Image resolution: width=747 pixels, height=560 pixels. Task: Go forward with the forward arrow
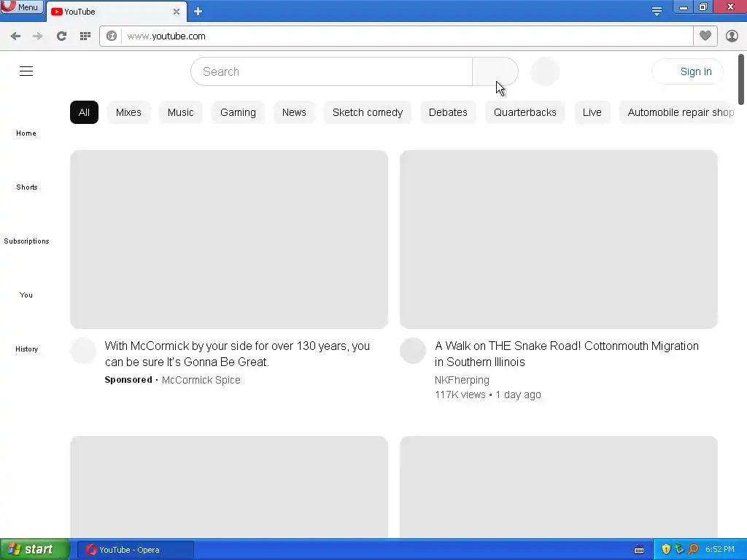[x=38, y=36]
